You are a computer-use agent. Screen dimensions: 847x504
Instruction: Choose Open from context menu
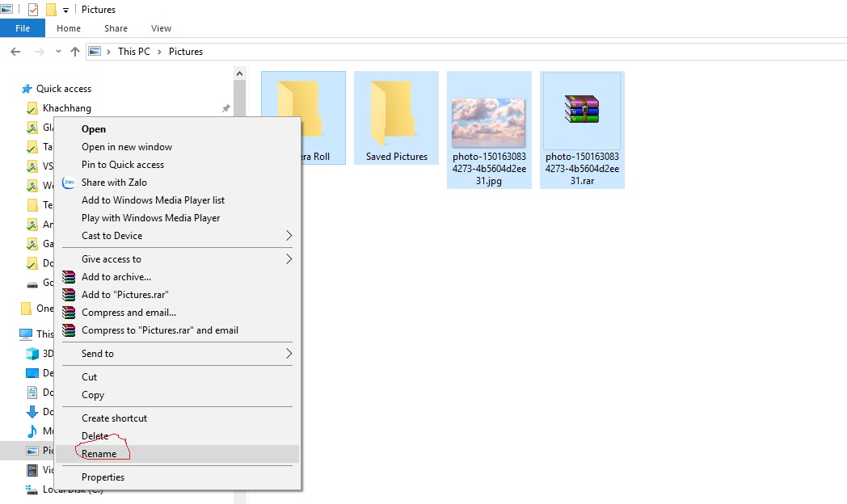point(177,129)
